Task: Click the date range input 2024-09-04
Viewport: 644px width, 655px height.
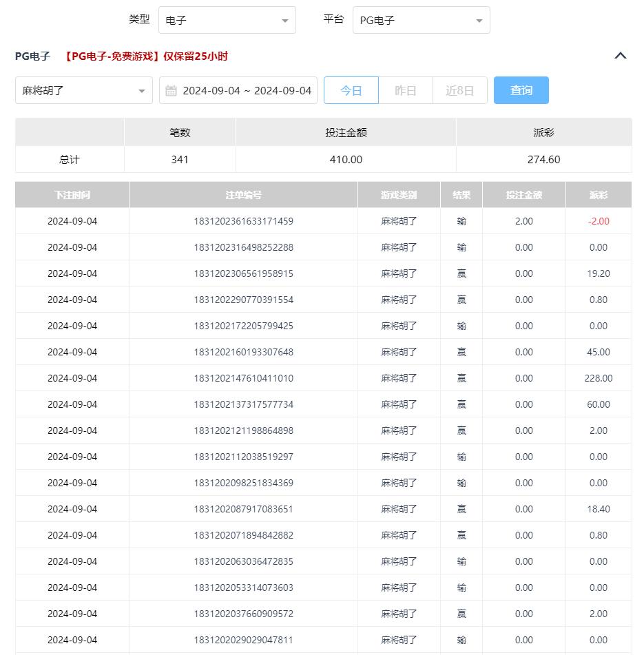Action: [247, 91]
